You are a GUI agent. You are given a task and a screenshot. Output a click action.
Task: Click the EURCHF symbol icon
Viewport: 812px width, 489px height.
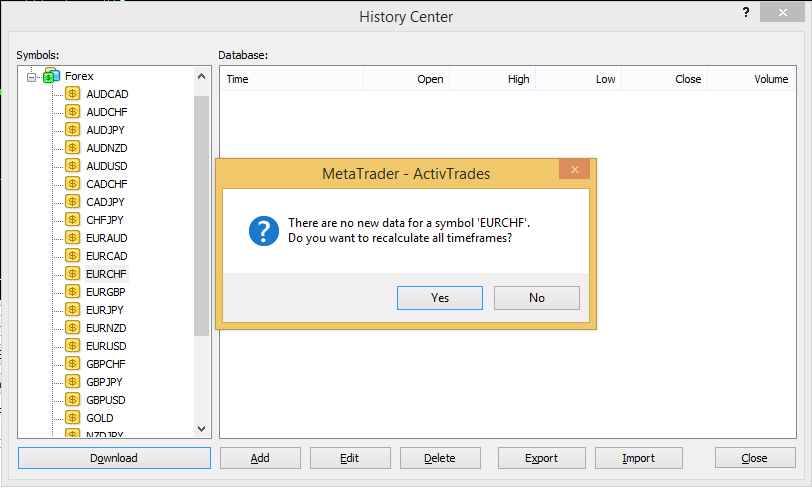tap(72, 274)
